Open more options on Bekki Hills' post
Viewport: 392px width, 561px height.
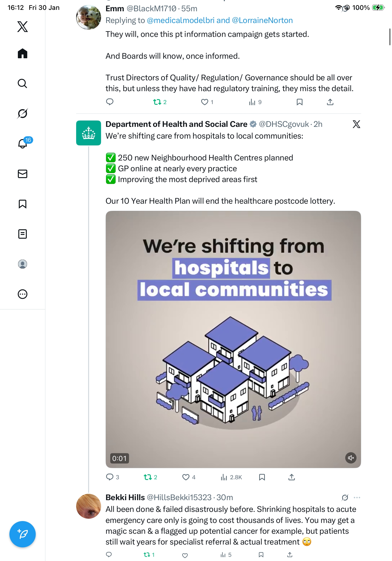tap(357, 498)
